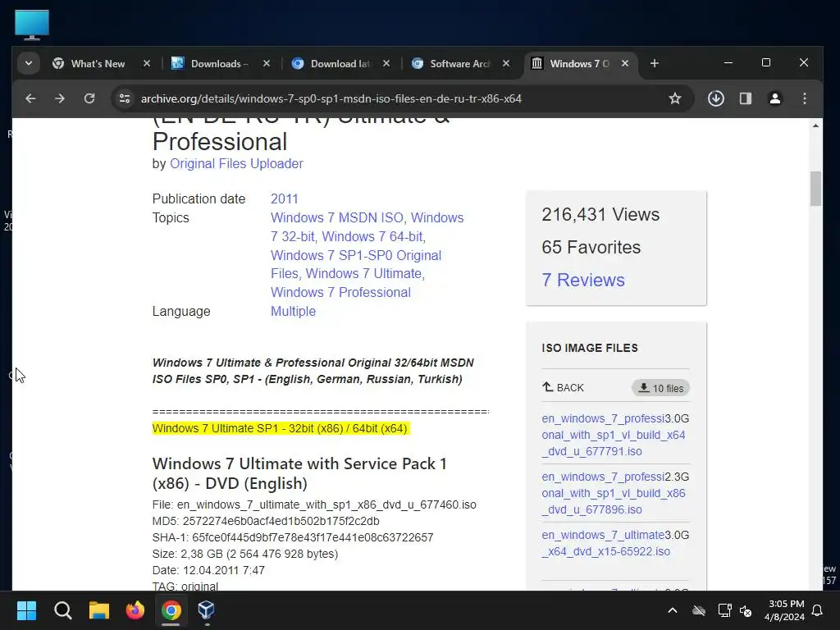Open the Windows 7 MSDN ISO topic
The height and width of the screenshot is (630, 840).
coord(337,218)
